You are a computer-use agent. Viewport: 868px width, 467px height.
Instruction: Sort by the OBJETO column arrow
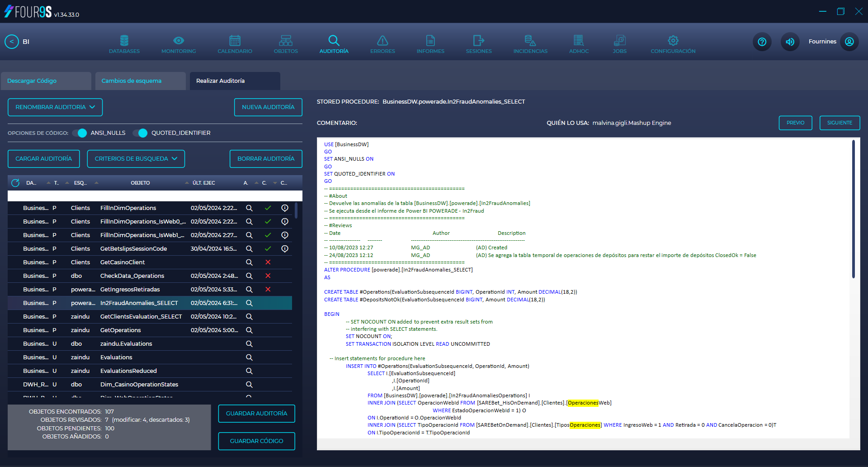(187, 183)
